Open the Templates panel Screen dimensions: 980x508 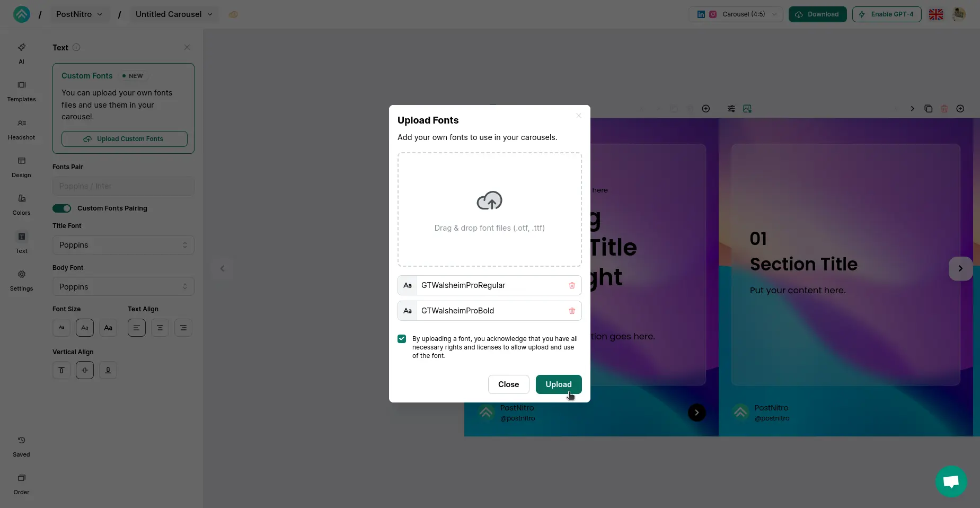[21, 91]
